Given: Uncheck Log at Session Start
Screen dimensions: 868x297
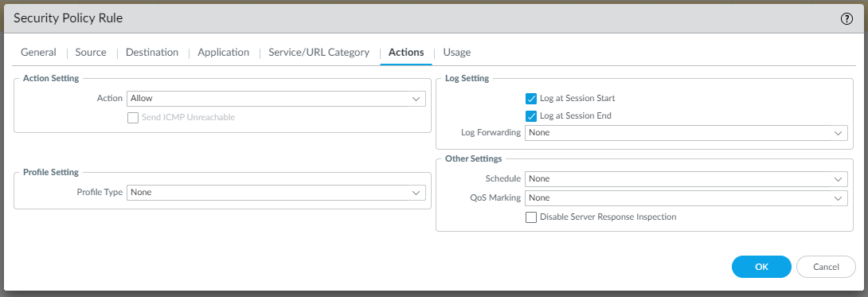Looking at the screenshot, I should [x=531, y=99].
